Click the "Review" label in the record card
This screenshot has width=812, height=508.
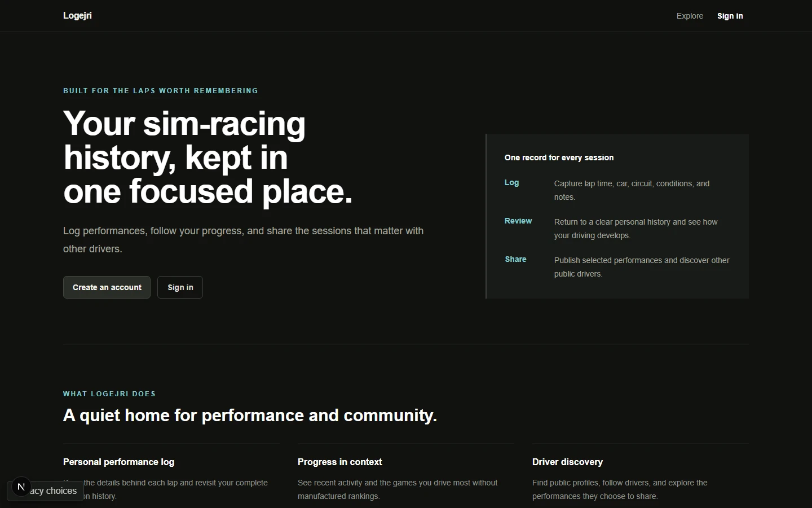(x=518, y=221)
